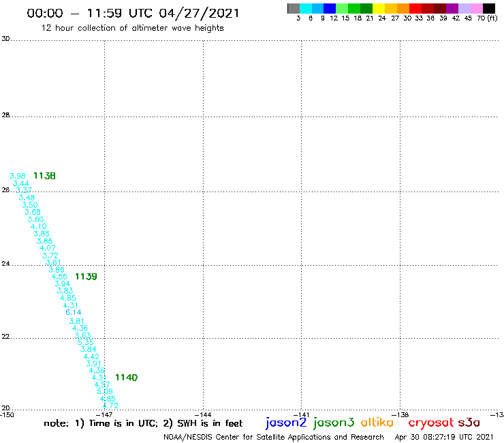Viewport: 504px width, 443px height.
Task: Click the 3.37 value on the track
Action: [24, 190]
